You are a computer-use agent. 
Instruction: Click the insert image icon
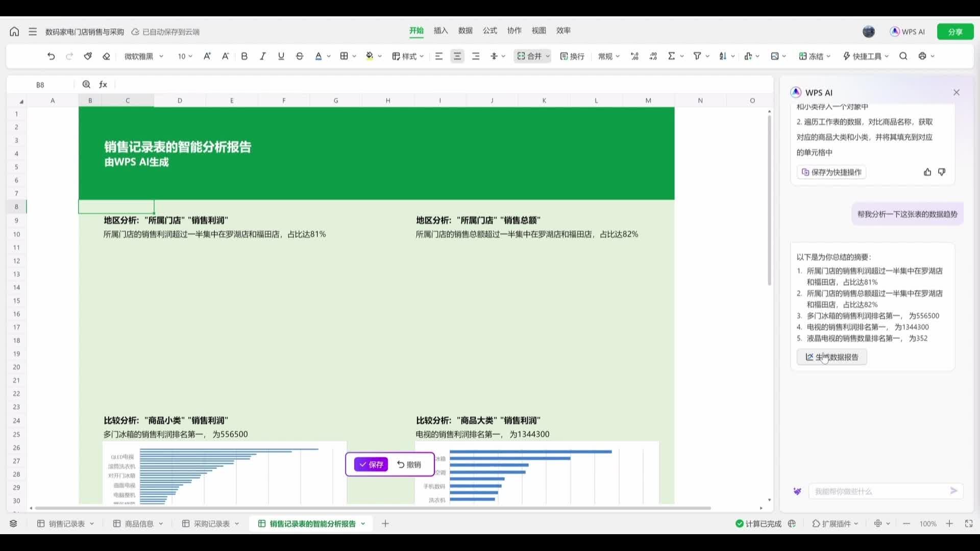[775, 56]
